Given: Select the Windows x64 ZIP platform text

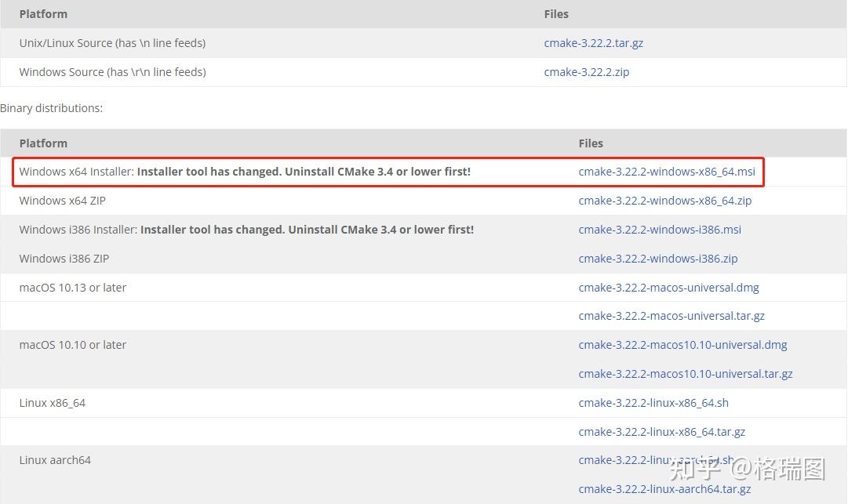Looking at the screenshot, I should (62, 201).
